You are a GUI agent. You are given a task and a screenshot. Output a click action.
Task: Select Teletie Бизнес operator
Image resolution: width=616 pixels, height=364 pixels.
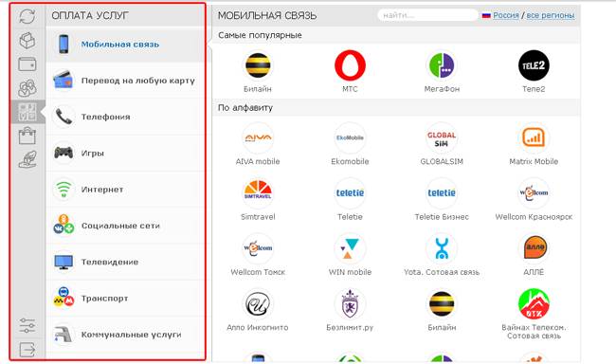pos(442,199)
